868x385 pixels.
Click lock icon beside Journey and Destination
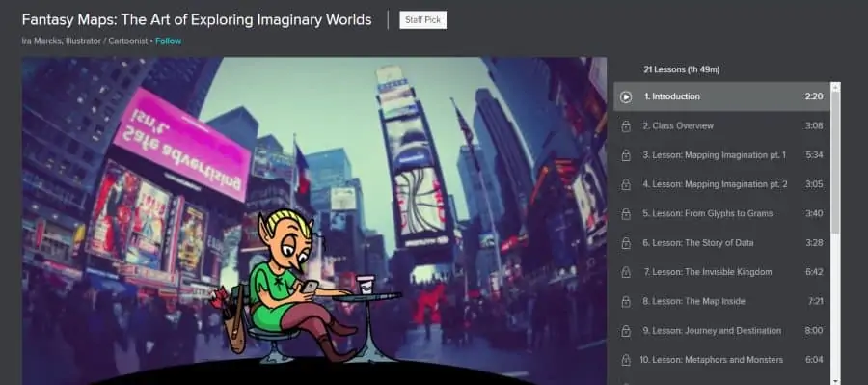click(x=626, y=331)
